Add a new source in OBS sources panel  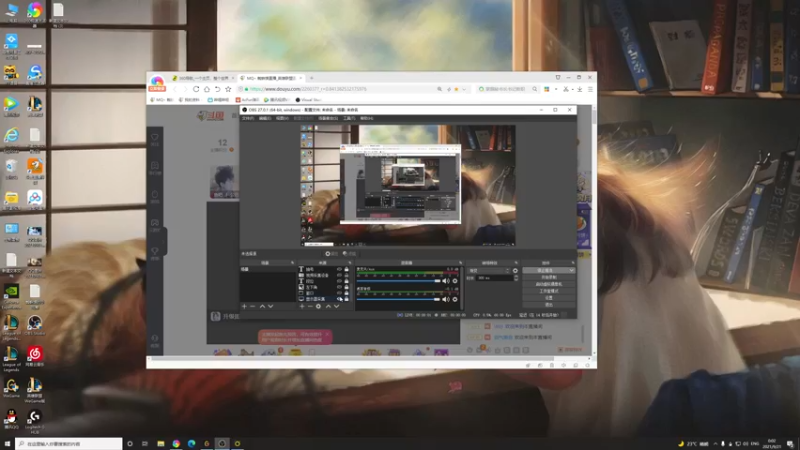[x=302, y=306]
